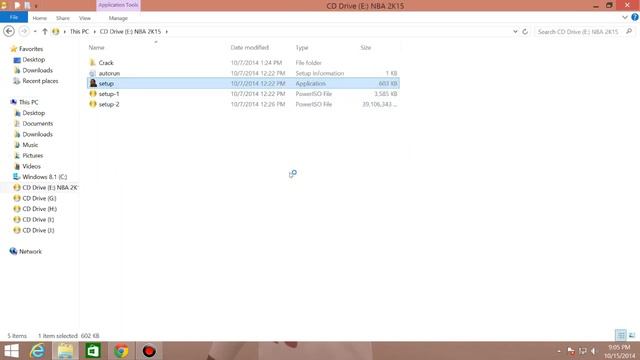Image resolution: width=640 pixels, height=360 pixels.
Task: Click the autorun Setup Information type cell
Action: [x=320, y=73]
